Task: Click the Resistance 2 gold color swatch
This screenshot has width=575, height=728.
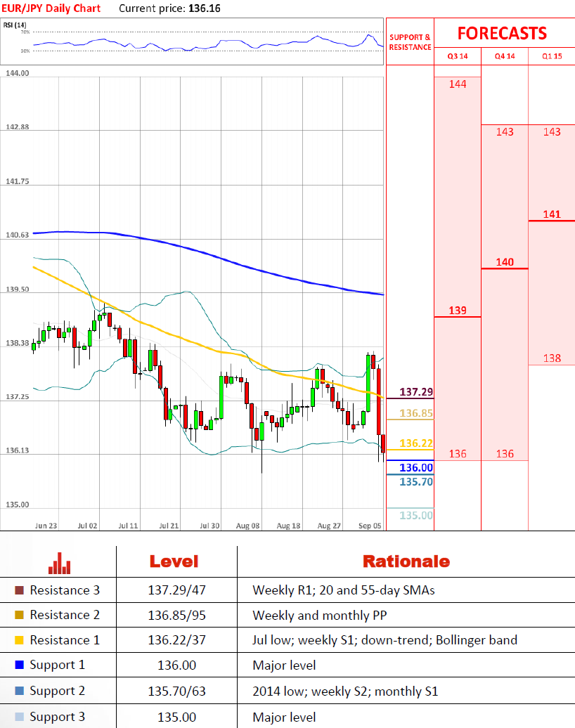Action: click(x=19, y=615)
